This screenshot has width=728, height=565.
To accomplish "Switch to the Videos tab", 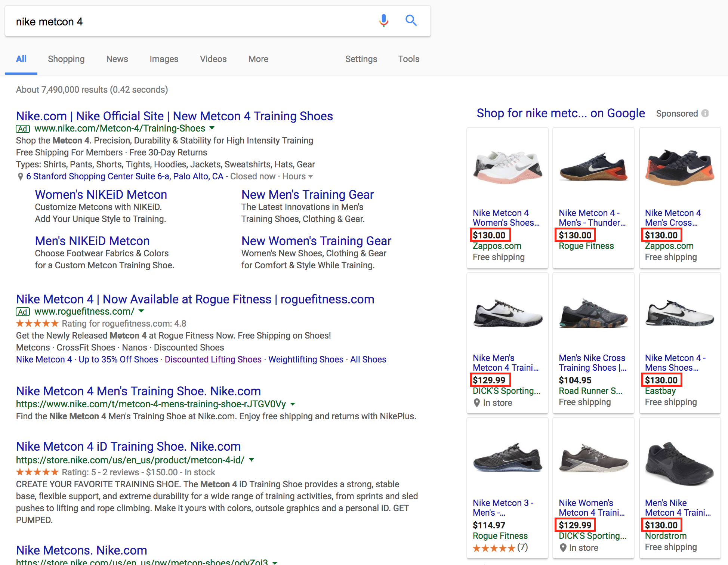I will (213, 59).
